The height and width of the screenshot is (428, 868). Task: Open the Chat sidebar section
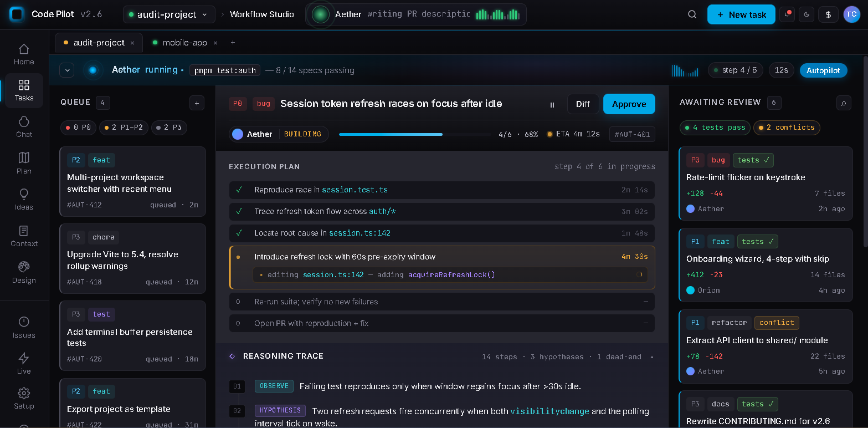click(x=24, y=127)
